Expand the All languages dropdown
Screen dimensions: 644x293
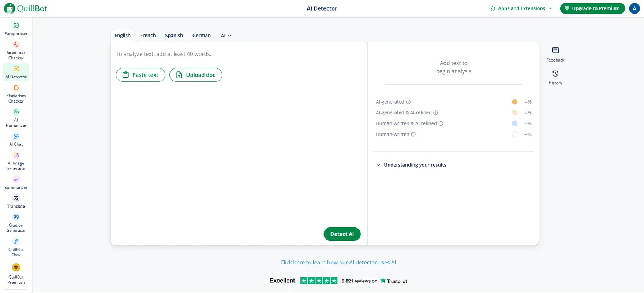pos(225,36)
